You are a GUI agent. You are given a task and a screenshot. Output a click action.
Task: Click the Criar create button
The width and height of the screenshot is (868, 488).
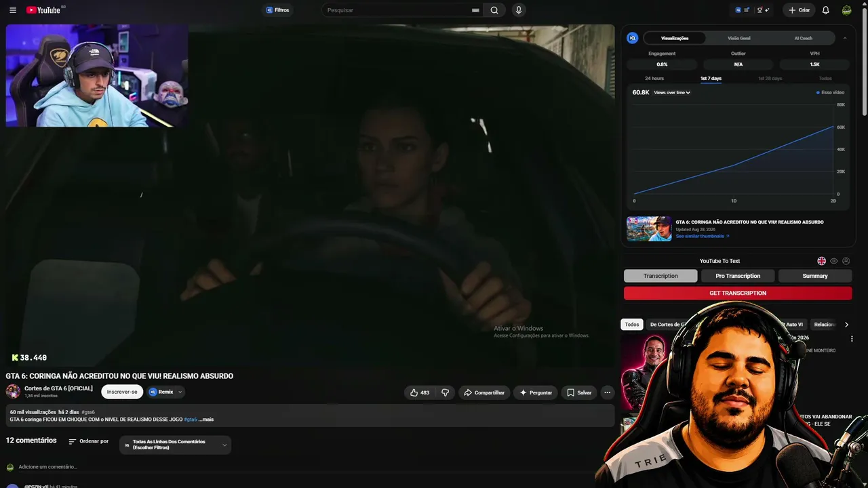799,10
